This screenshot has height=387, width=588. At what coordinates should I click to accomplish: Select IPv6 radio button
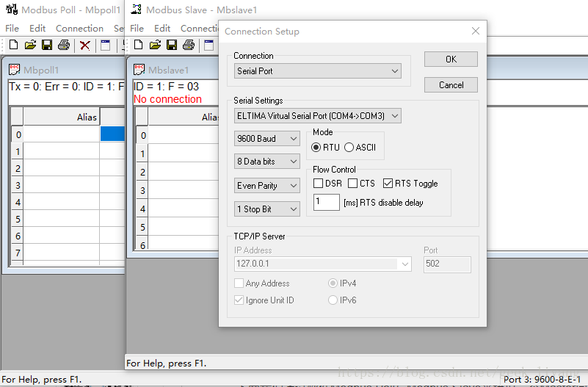tap(333, 300)
